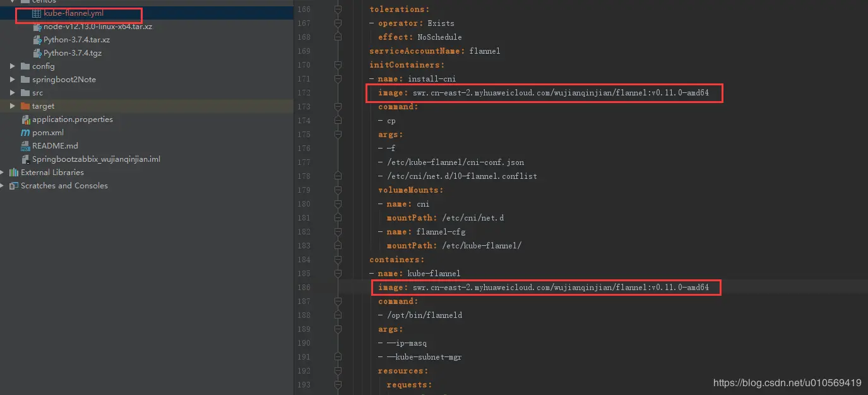Click the '/etc/cni/net.d/10-flannel.conflist' argument text
The height and width of the screenshot is (395, 868).
462,176
